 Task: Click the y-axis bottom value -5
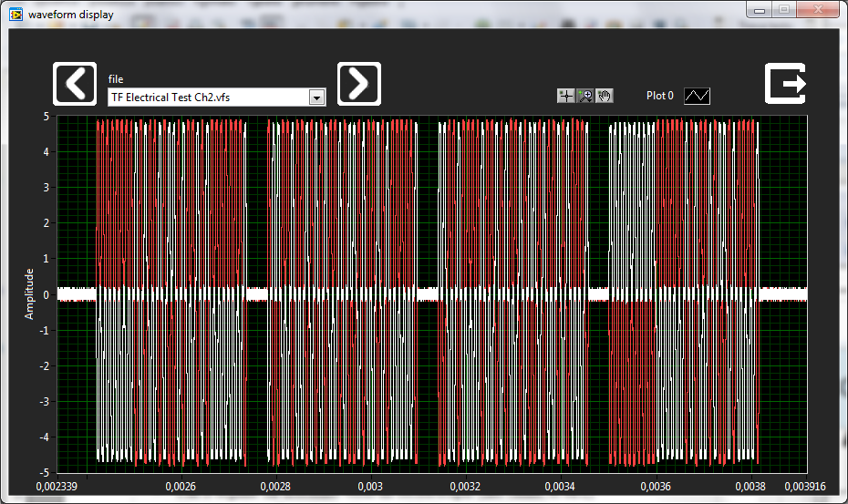pos(45,472)
